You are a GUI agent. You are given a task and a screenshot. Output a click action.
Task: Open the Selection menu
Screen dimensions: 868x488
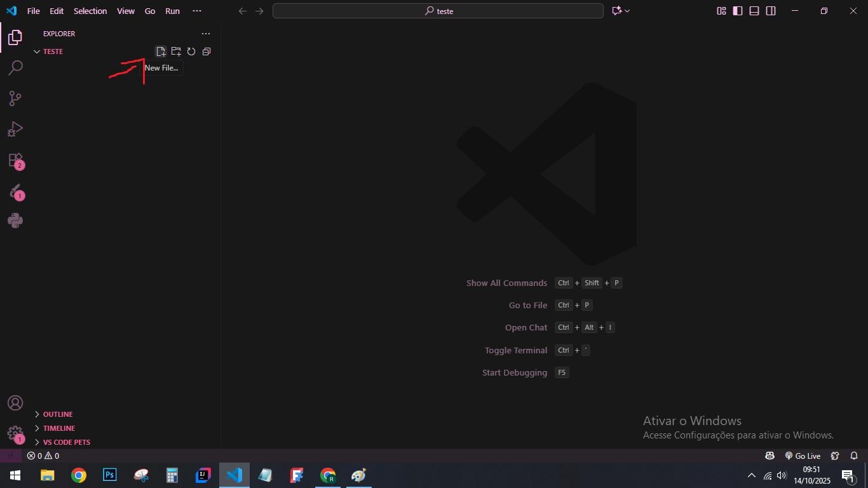[90, 11]
